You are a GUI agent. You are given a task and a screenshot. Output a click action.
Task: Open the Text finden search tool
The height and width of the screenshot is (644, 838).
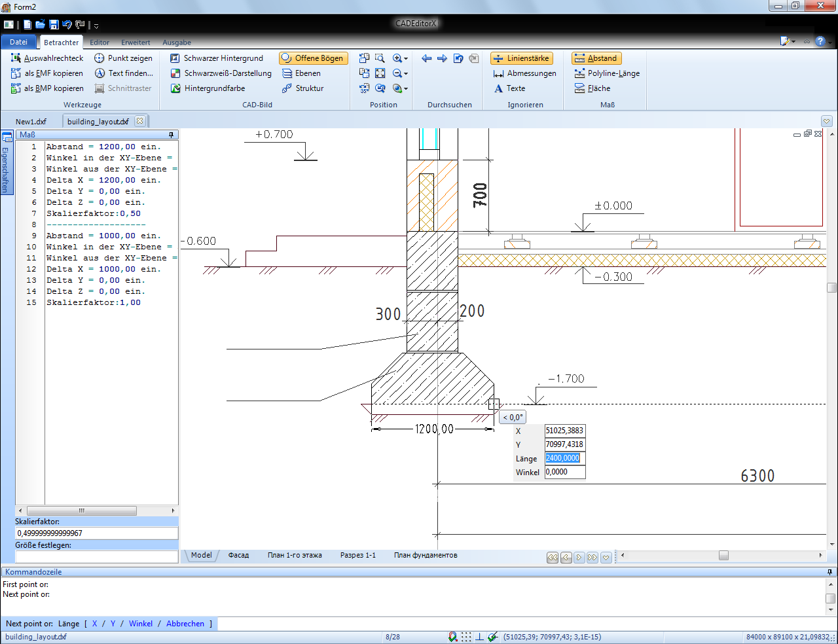coord(124,73)
